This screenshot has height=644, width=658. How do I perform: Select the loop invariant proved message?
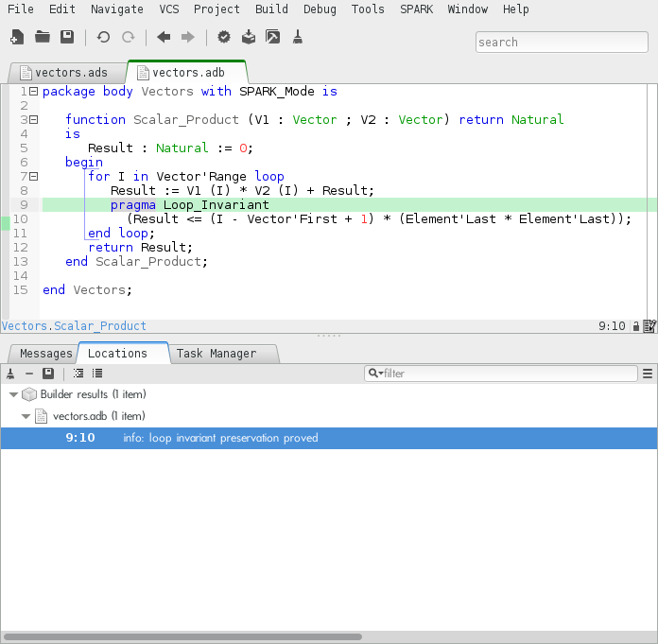[220, 438]
